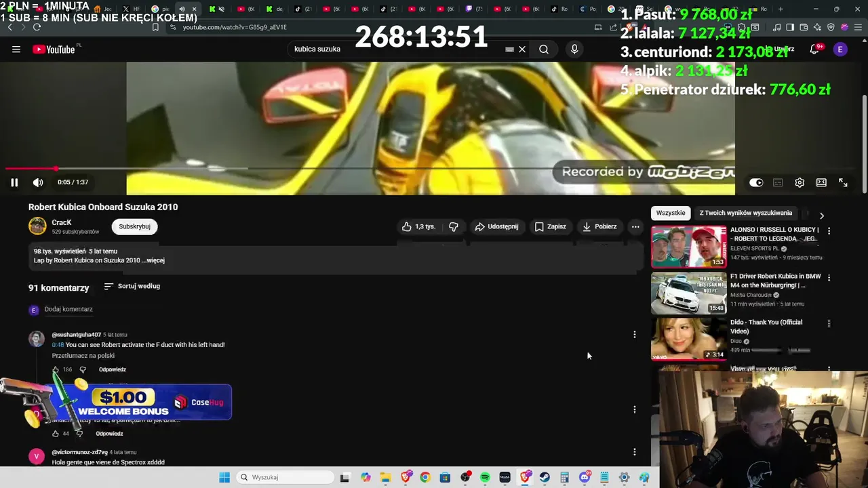Open Brave Leo AI sparkle icon
The height and width of the screenshot is (488, 868).
(817, 27)
